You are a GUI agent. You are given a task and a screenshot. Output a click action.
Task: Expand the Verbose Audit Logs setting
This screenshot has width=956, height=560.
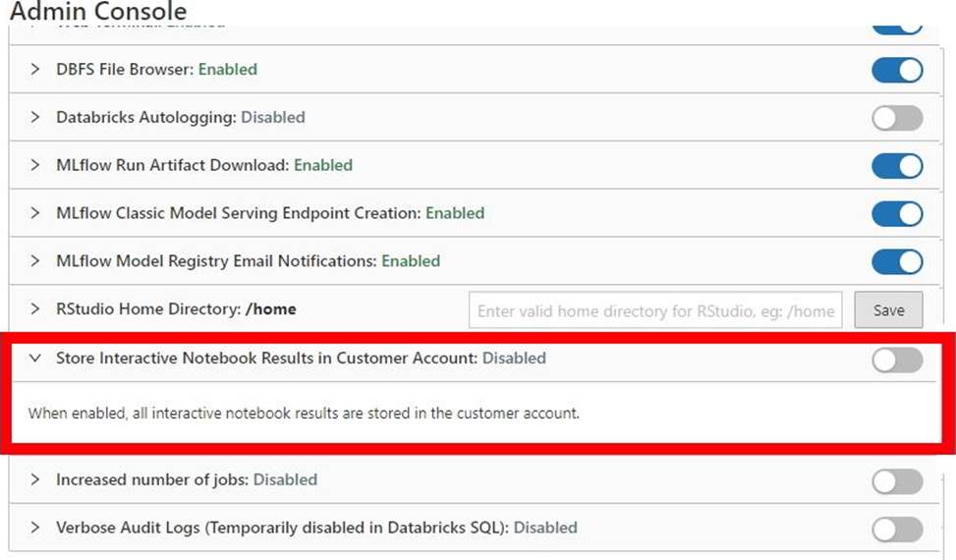(x=35, y=528)
